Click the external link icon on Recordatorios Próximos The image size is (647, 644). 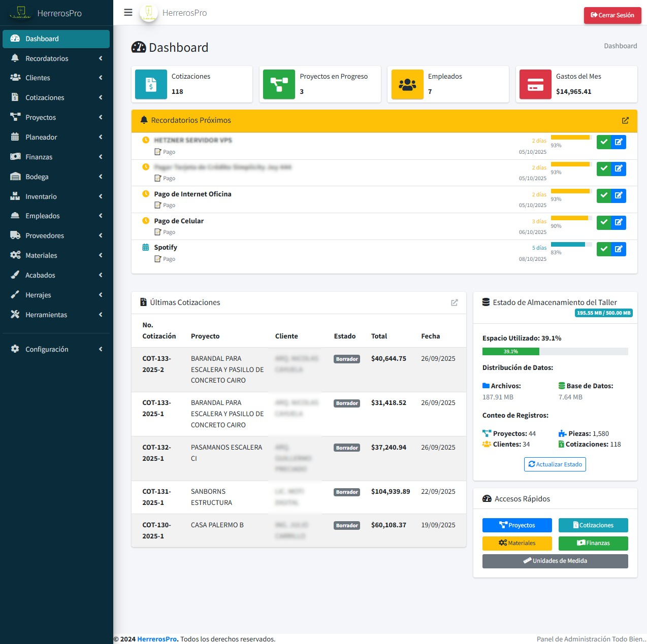click(625, 120)
